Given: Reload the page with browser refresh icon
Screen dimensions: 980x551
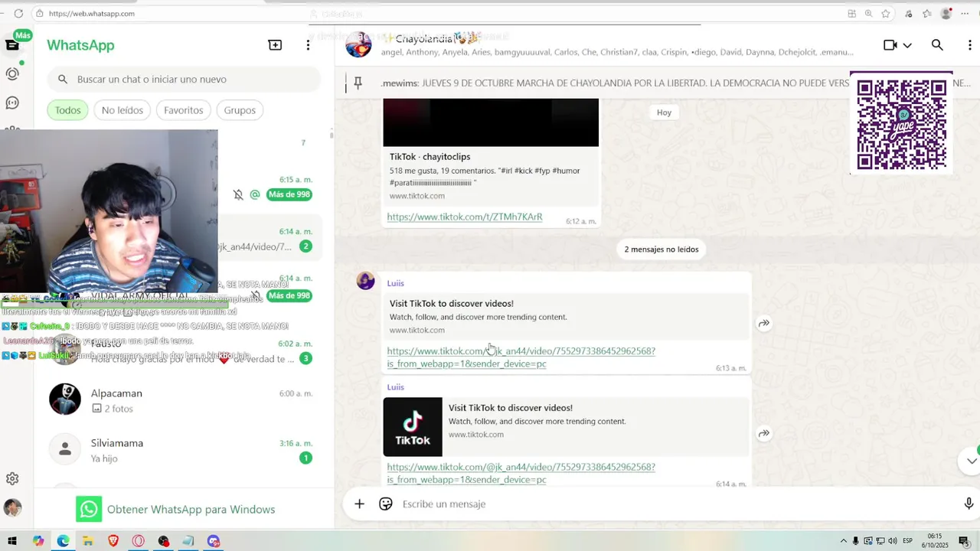Looking at the screenshot, I should pos(18,13).
